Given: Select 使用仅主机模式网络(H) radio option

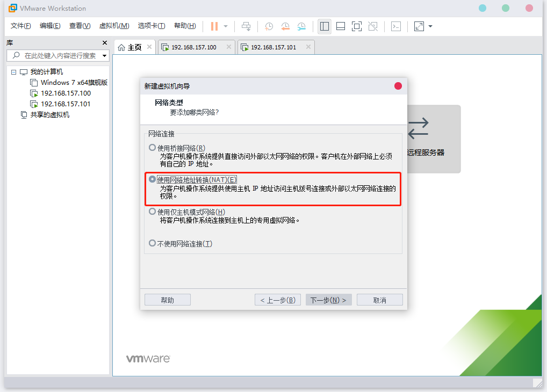Looking at the screenshot, I should 152,212.
